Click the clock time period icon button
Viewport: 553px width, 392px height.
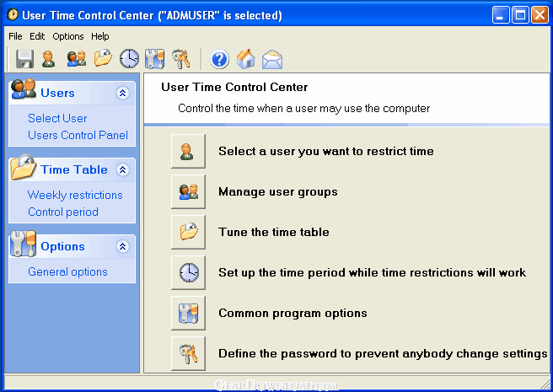point(188,272)
